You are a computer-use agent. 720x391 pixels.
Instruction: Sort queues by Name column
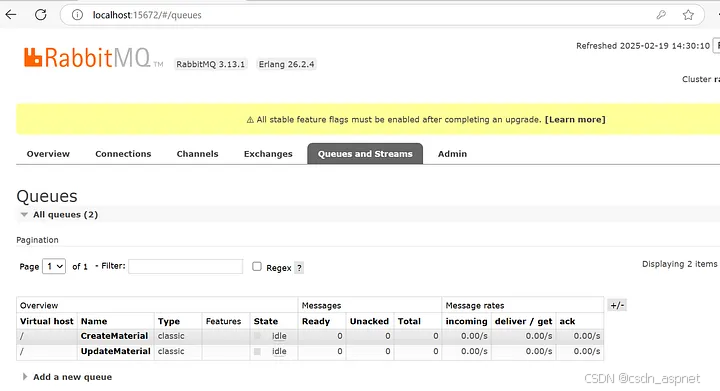[94, 321]
